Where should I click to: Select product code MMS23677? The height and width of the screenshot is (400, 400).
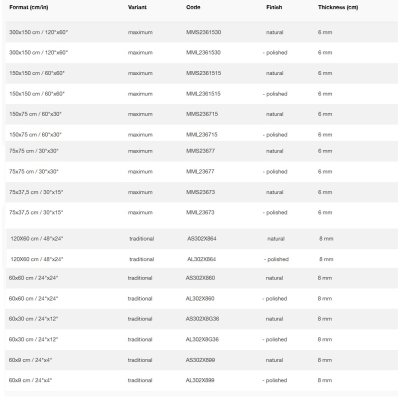200,151
